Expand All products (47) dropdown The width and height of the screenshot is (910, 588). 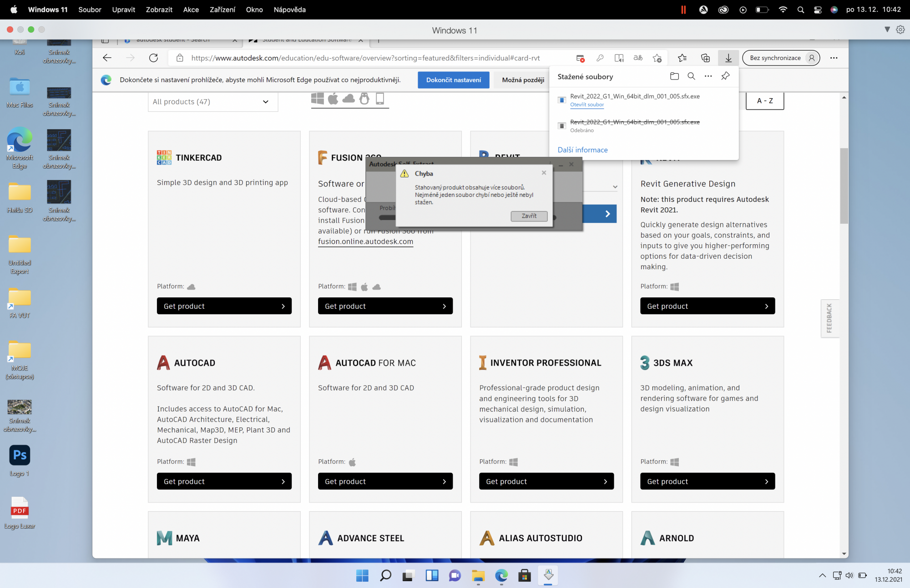point(212,102)
